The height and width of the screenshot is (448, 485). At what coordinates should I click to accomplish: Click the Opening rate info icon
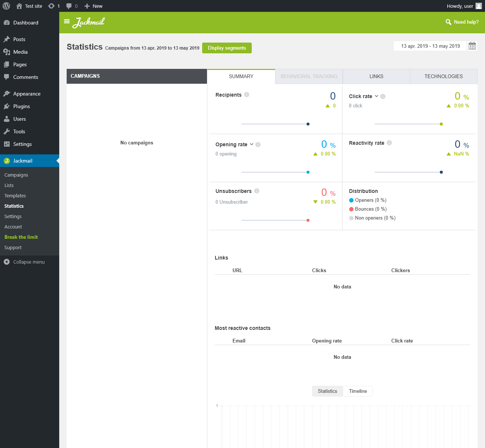coord(258,144)
